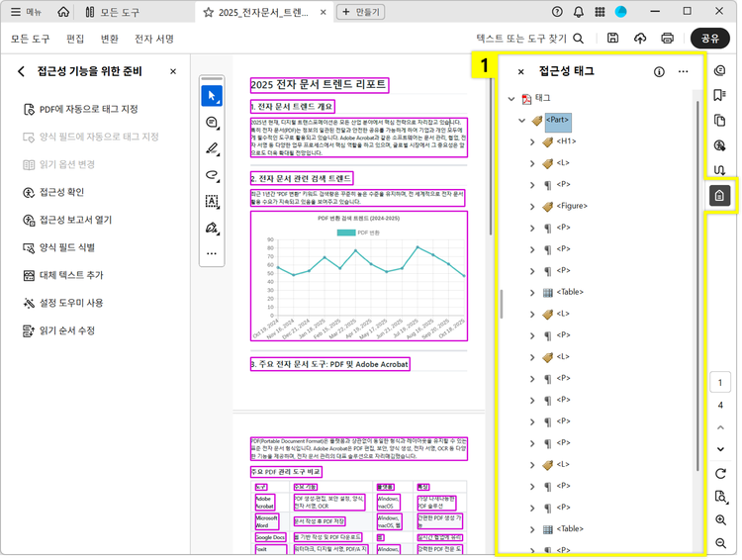Select the comment bubble tool
Image resolution: width=742 pixels, height=560 pixels.
click(x=212, y=123)
